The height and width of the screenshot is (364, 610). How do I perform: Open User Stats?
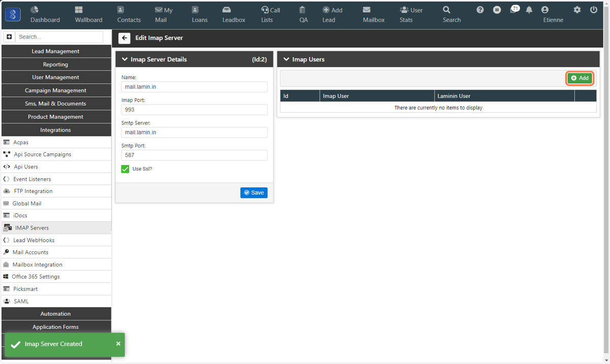411,15
